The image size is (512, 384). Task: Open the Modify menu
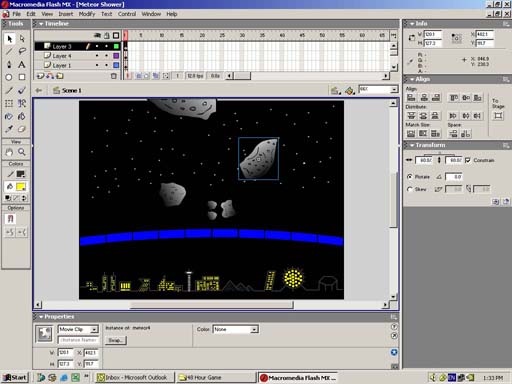(87, 14)
